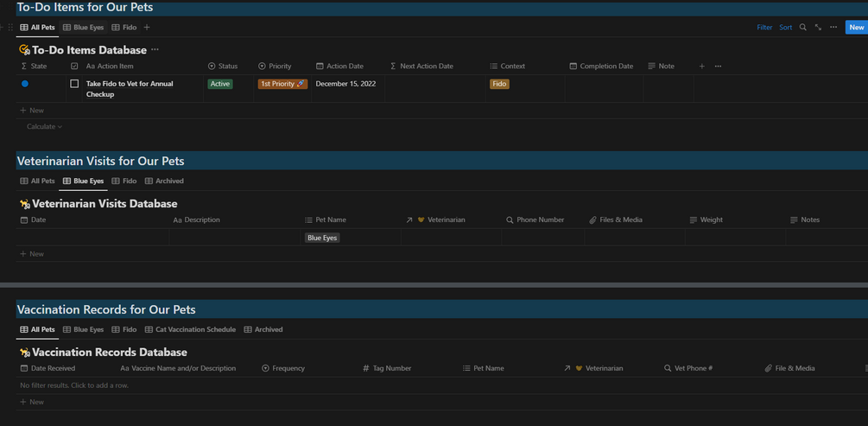The width and height of the screenshot is (868, 426).
Task: Select All Pets tab in Veterinarian Visits
Action: [38, 181]
